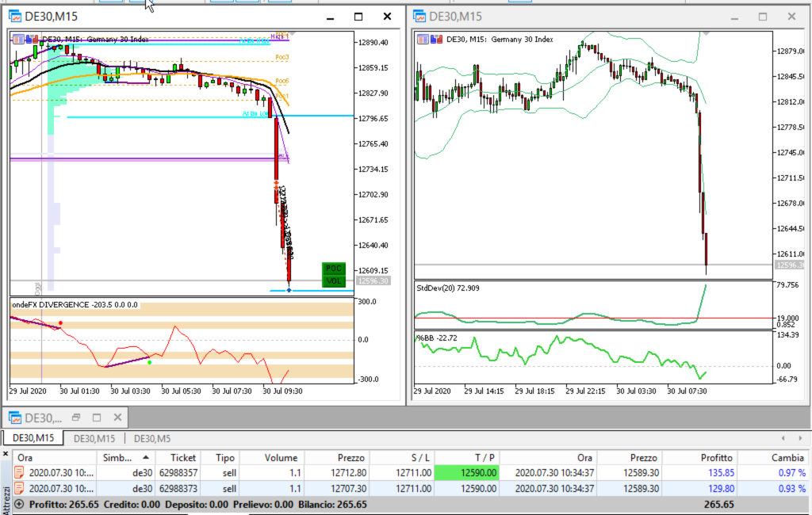Click the minimized DE30 window icon
Screen dimensions: 812x515
[15, 418]
